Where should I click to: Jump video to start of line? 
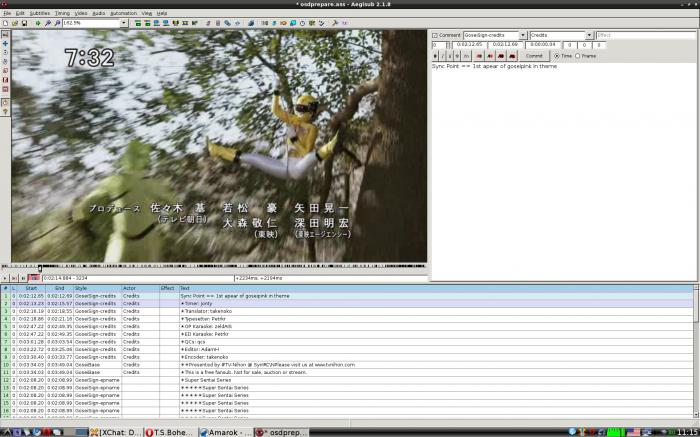[x=138, y=23]
